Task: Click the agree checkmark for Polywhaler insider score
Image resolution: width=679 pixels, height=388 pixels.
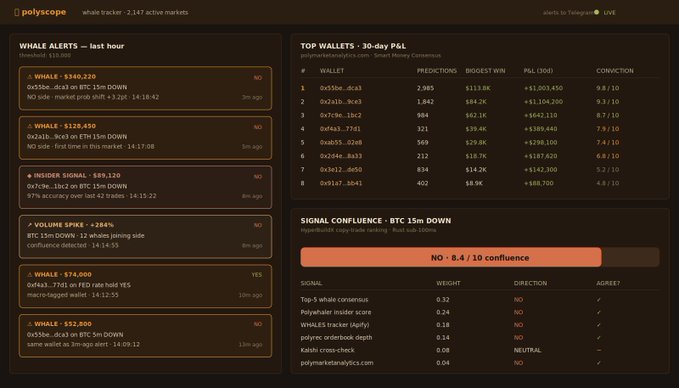Action: tap(599, 312)
